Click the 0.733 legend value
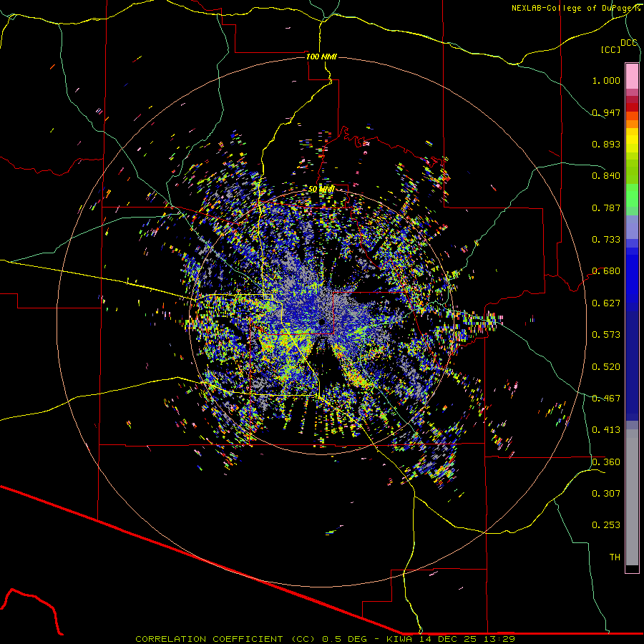Viewport: 644px width, 644px height. point(606,240)
